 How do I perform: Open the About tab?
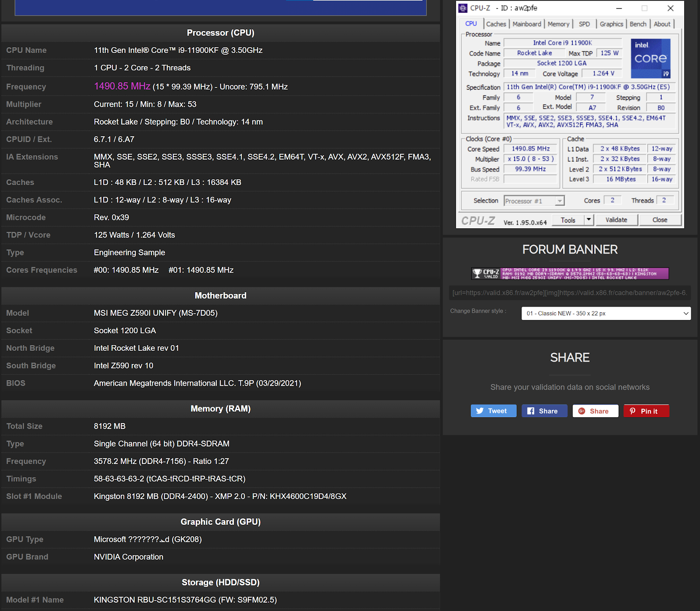pyautogui.click(x=662, y=24)
